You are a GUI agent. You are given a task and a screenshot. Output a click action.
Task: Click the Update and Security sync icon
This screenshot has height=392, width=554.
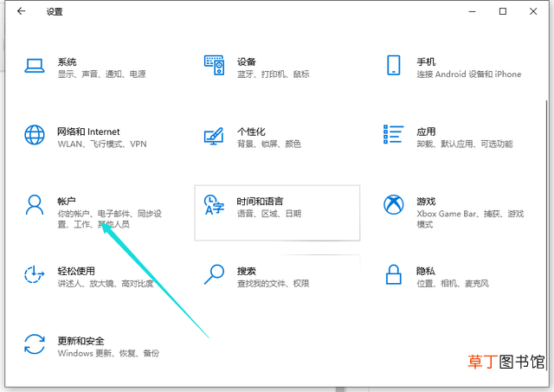35,344
